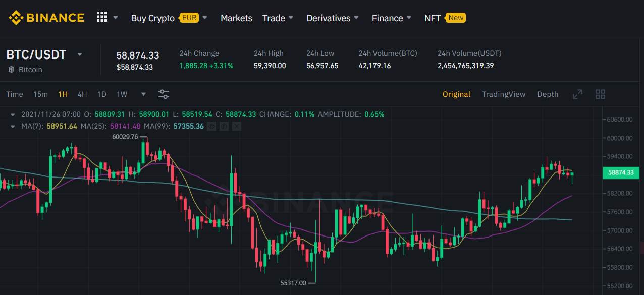This screenshot has height=295, width=644.
Task: Expand the arrow beside the apps grid
Action: [116, 18]
